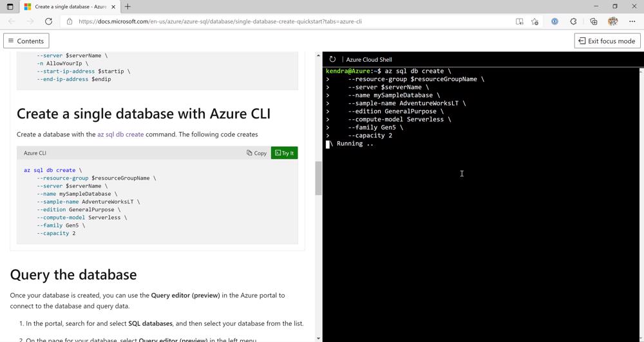Open immersive reader icon in address bar
This screenshot has height=342, width=644.
pos(520,21)
